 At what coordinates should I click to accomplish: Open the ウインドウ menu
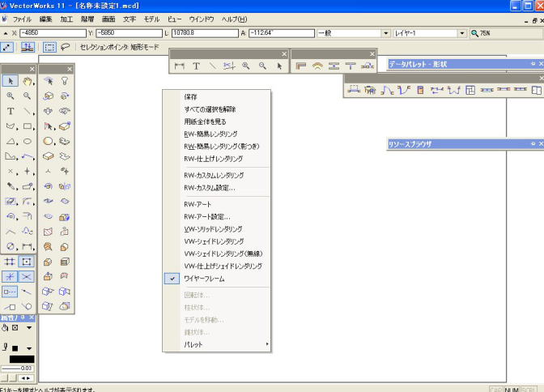(x=202, y=19)
